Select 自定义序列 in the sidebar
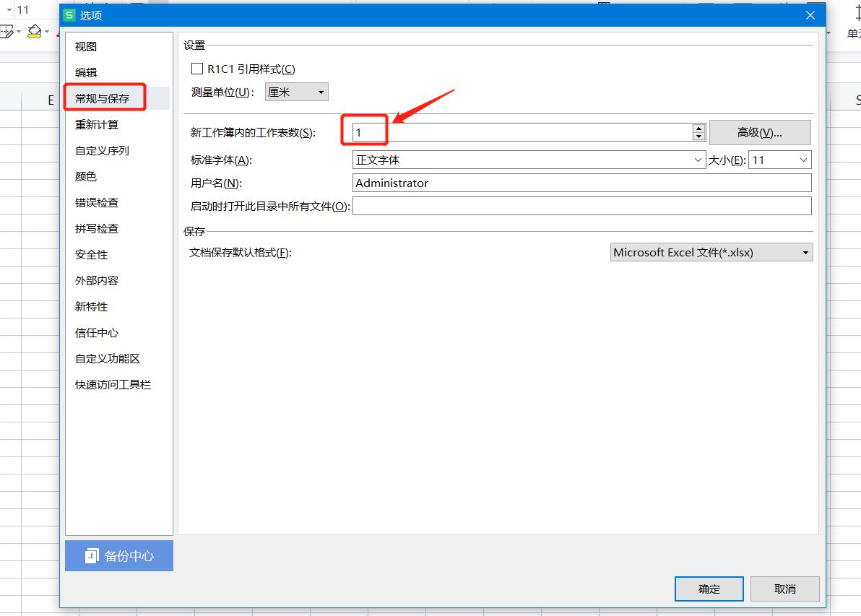The image size is (861, 616). [101, 150]
